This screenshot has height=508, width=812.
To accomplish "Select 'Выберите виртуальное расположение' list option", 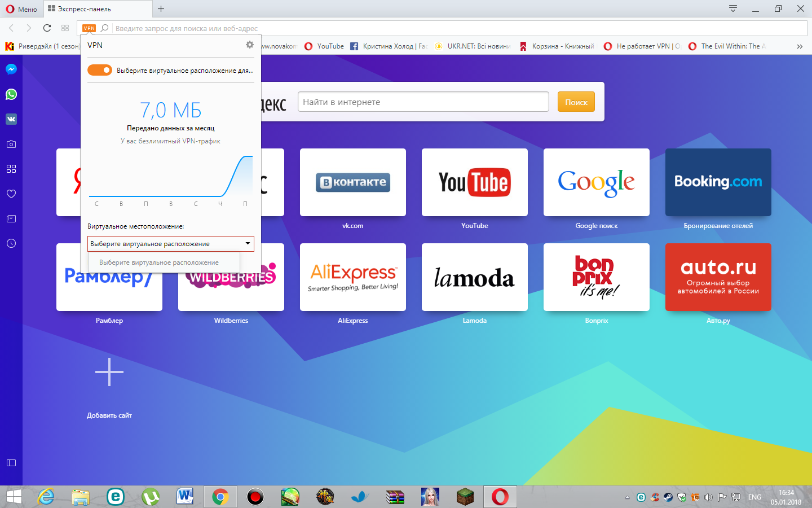I will (164, 262).
